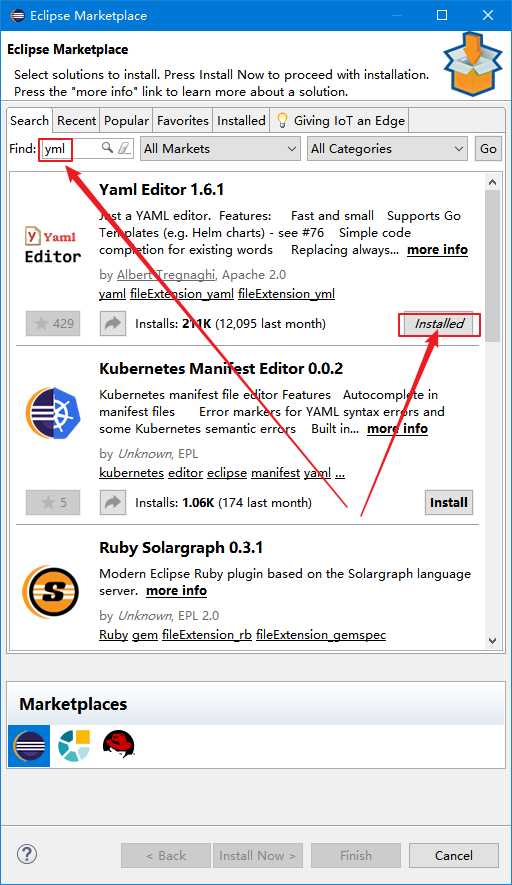Screen dimensions: 512x885
Task: Click the Ruby Solargraph logo
Action: pyautogui.click(x=52, y=592)
